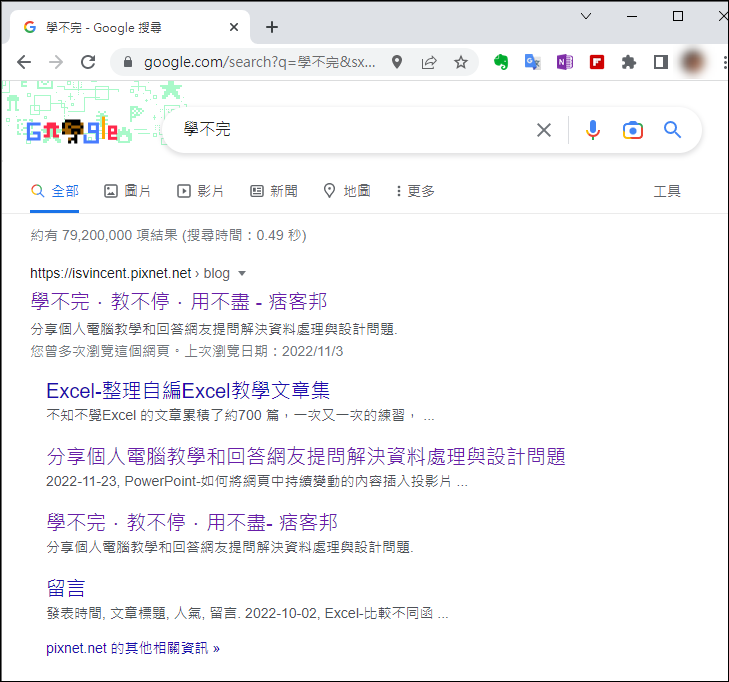
Task: Select the 全部 results tab
Action: click(x=55, y=191)
